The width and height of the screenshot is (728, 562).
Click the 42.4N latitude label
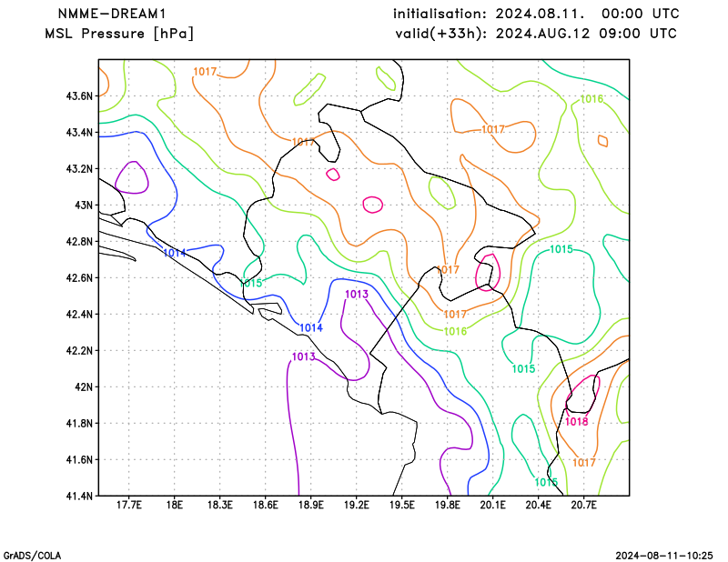(79, 314)
